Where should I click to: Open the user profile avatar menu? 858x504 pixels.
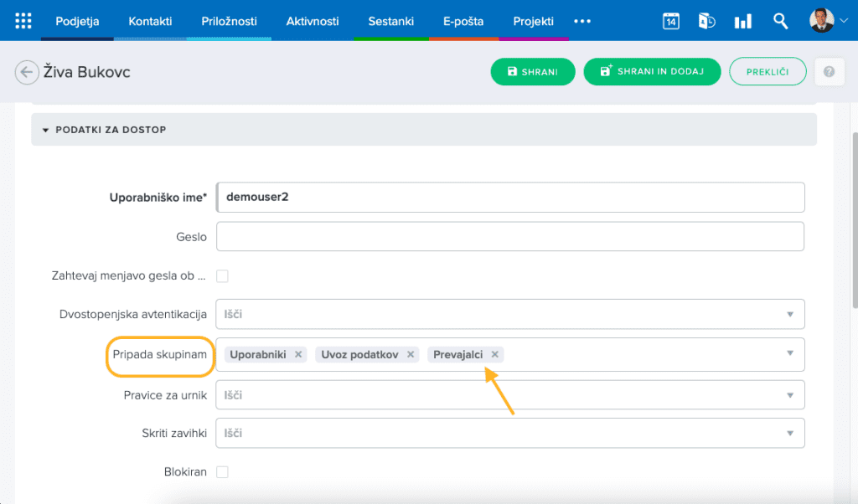click(x=822, y=21)
